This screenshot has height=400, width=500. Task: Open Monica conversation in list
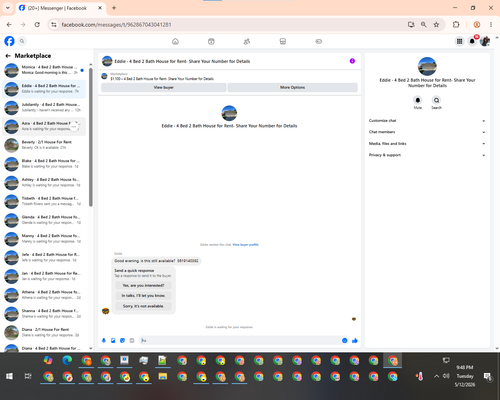click(44, 70)
